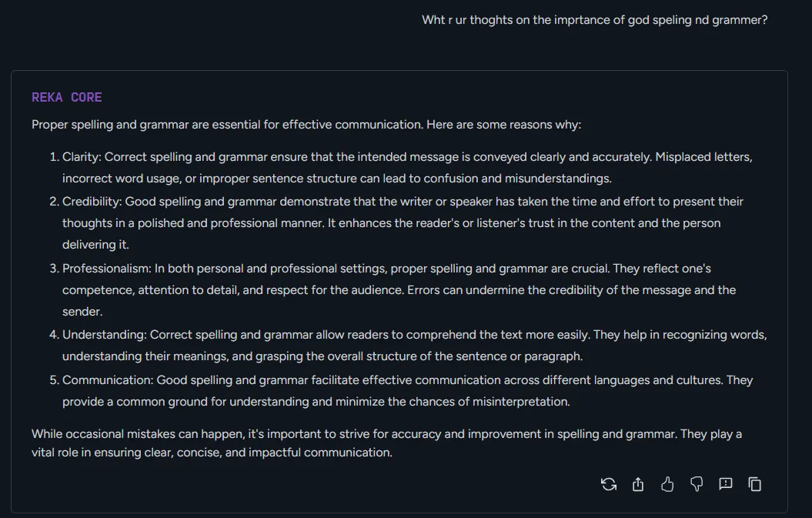Screen dimensions: 812x518
Task: Copy the response to clipboard
Action: pyautogui.click(x=754, y=483)
